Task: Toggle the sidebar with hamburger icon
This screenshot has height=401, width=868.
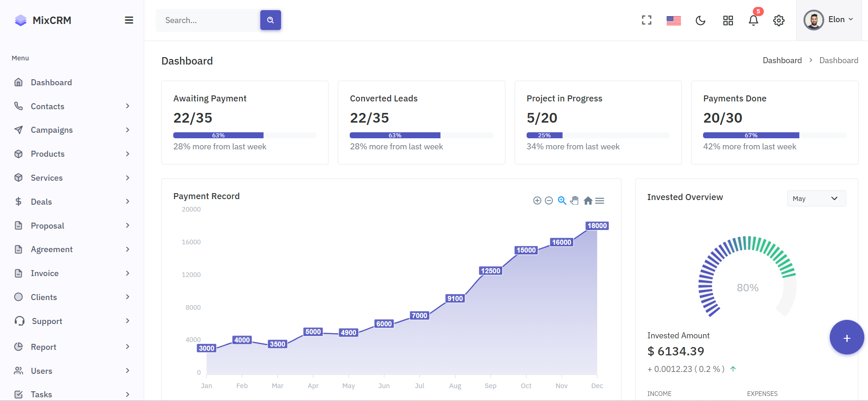Action: [129, 20]
